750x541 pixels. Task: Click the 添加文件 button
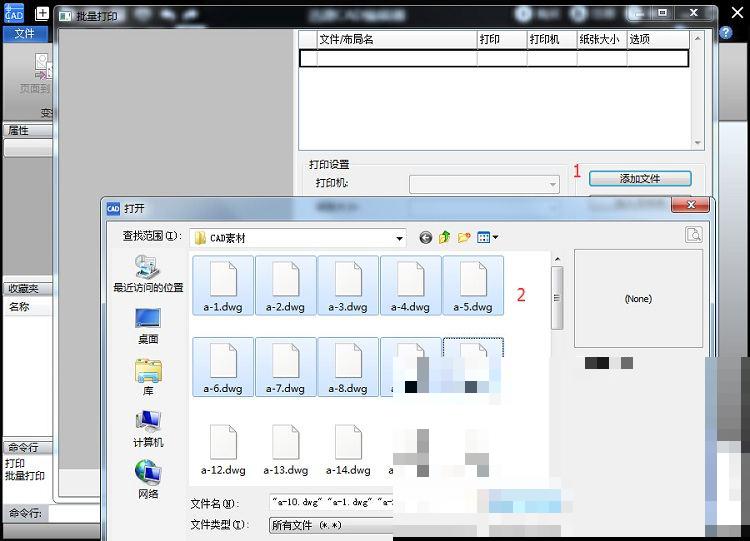pyautogui.click(x=640, y=178)
